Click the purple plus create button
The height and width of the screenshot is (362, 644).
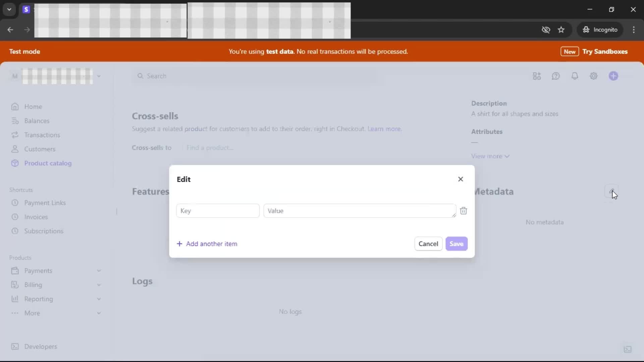613,76
